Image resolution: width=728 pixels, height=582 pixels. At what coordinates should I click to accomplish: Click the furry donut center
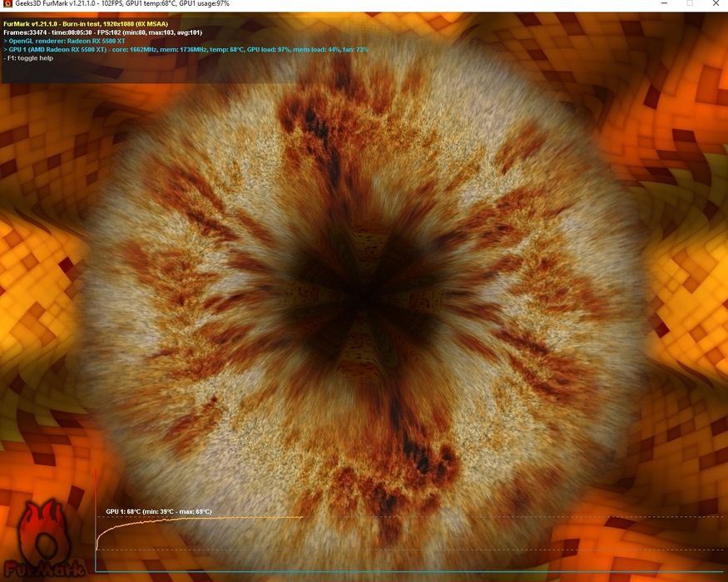pos(364,297)
